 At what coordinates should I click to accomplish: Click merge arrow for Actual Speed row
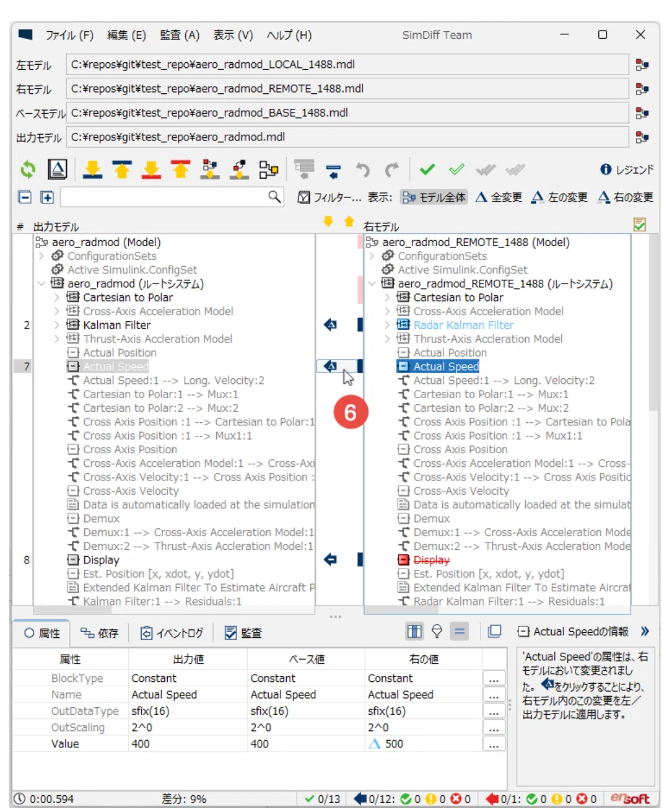pos(330,367)
